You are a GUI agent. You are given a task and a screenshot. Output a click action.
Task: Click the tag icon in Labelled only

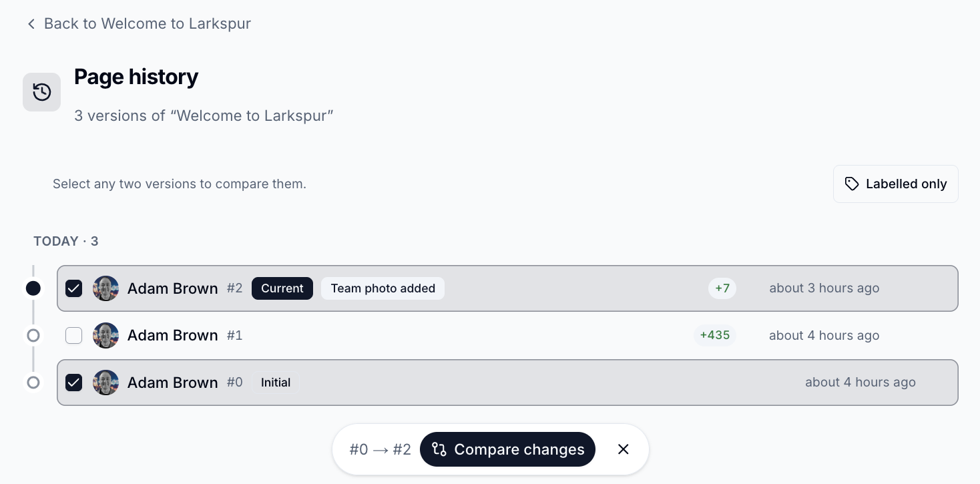click(852, 184)
